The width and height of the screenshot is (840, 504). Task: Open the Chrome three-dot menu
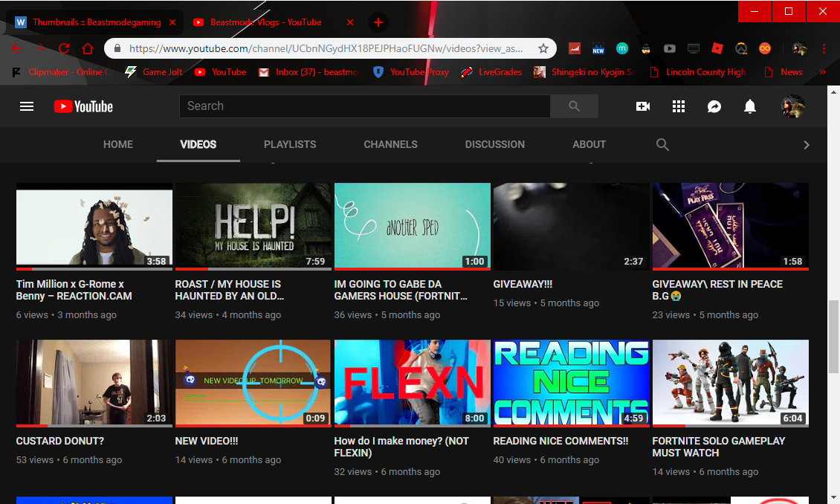point(824,49)
